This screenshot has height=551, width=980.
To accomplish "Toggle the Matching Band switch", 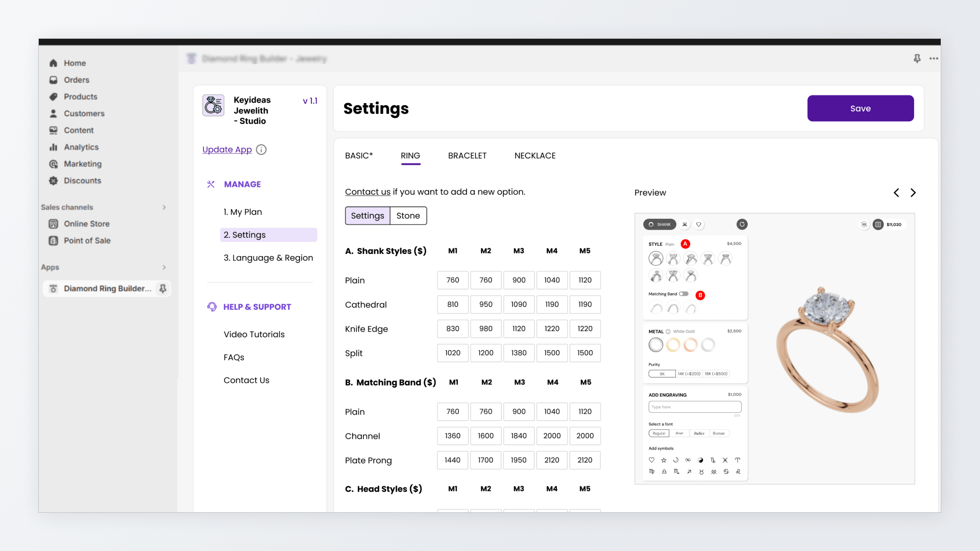I will click(x=683, y=294).
